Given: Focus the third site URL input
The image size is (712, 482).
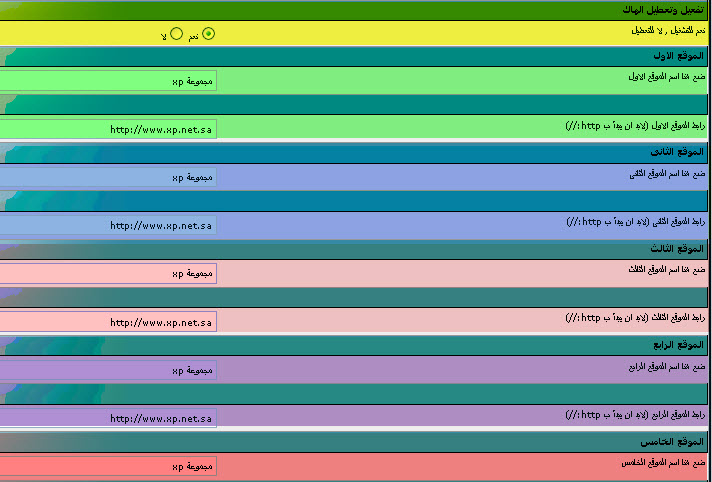Looking at the screenshot, I should pyautogui.click(x=108, y=322).
